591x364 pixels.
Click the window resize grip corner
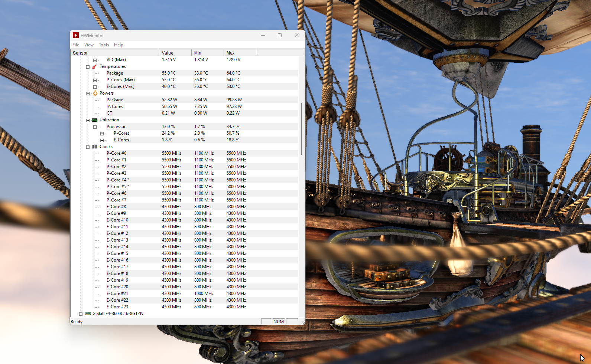coord(303,322)
